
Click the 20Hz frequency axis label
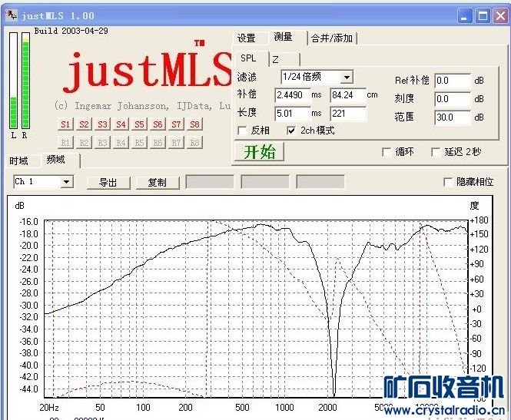49,408
